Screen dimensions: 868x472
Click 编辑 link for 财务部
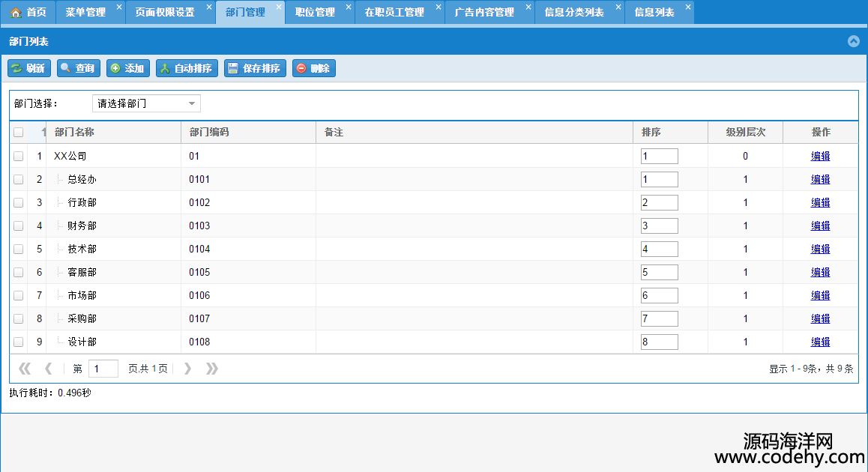(820, 226)
